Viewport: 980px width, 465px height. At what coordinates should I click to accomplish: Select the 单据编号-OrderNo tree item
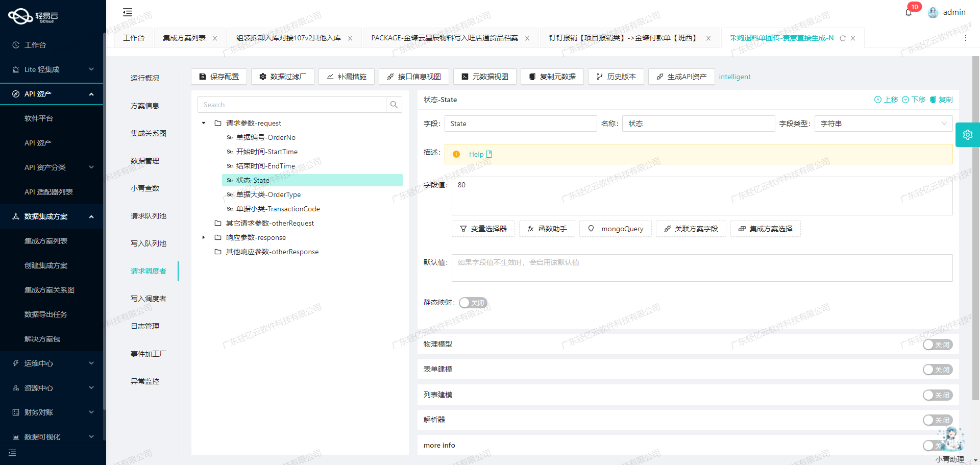point(266,137)
